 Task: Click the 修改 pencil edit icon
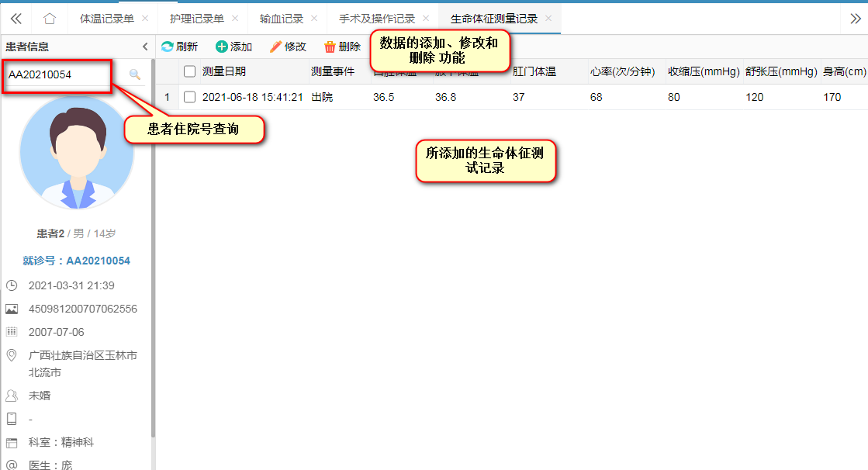(275, 47)
